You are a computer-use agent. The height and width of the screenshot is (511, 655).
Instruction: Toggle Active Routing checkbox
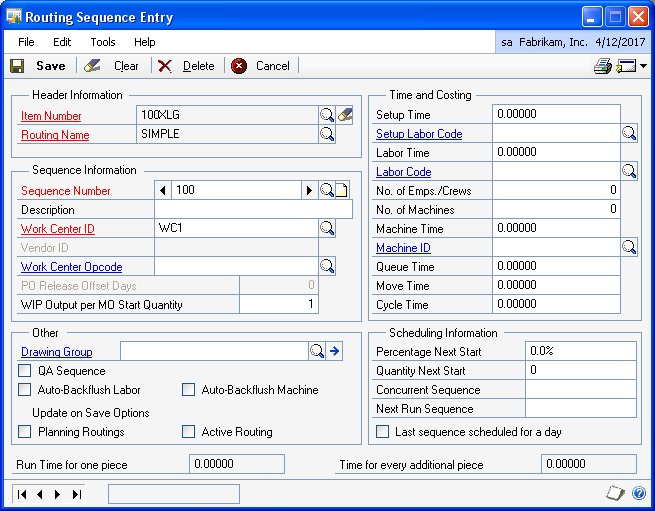tap(188, 431)
